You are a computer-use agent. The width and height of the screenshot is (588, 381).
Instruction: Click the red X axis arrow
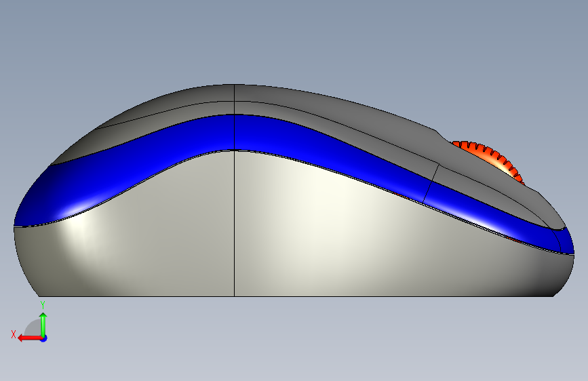click(x=29, y=338)
